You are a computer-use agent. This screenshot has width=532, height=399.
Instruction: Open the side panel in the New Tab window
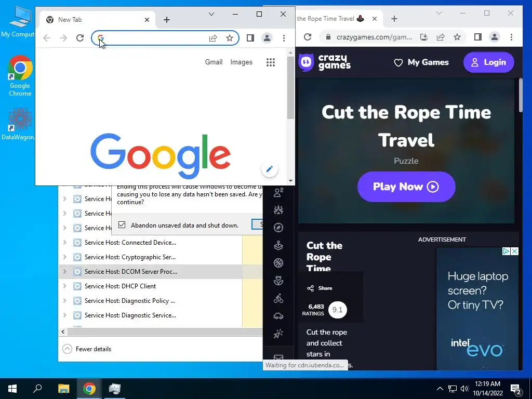point(250,38)
